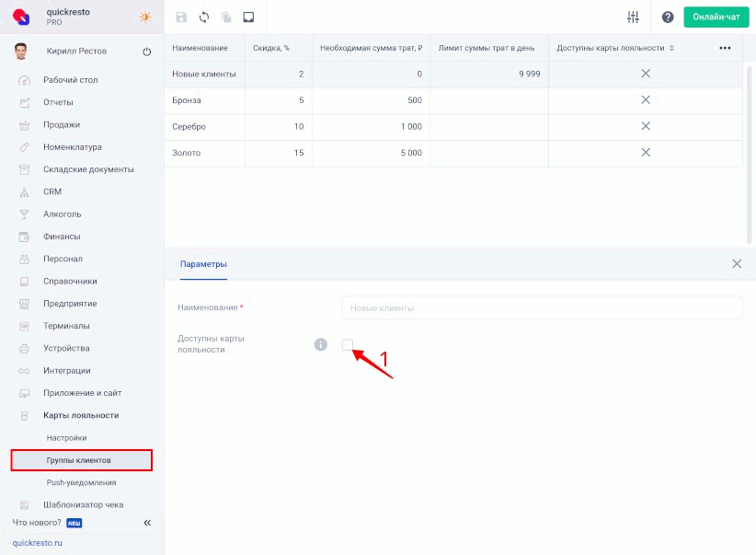Screen dimensions: 756x555
Task: Collapse the Карты лояльности section
Action: click(x=81, y=415)
